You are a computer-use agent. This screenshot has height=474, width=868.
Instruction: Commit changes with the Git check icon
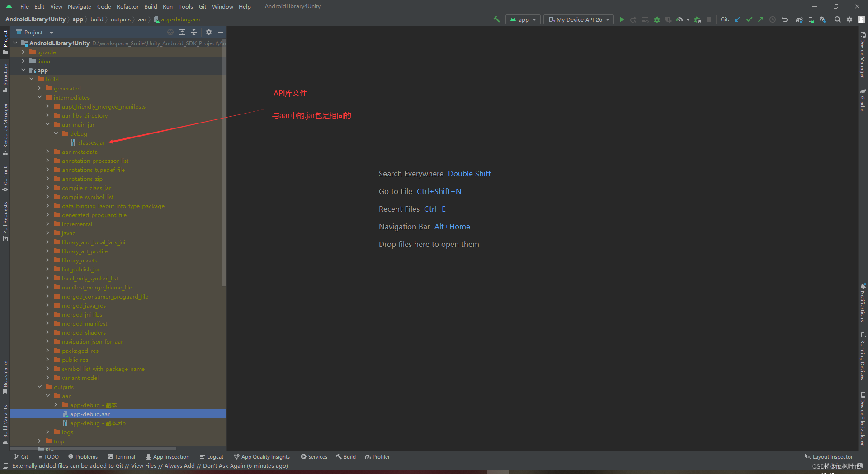(x=749, y=19)
